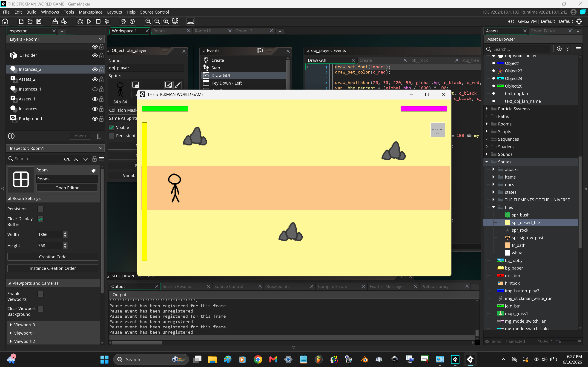Open the Build menu
The width and height of the screenshot is (588, 367).
31,12
